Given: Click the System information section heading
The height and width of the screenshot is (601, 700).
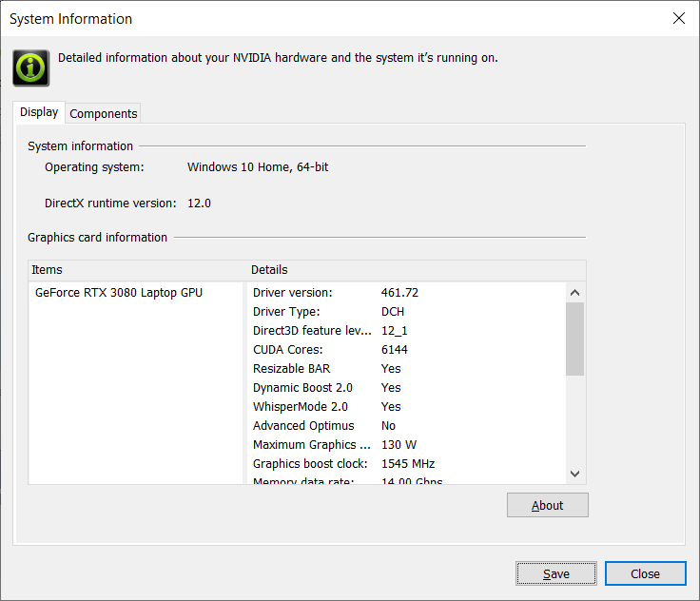Looking at the screenshot, I should pyautogui.click(x=80, y=146).
